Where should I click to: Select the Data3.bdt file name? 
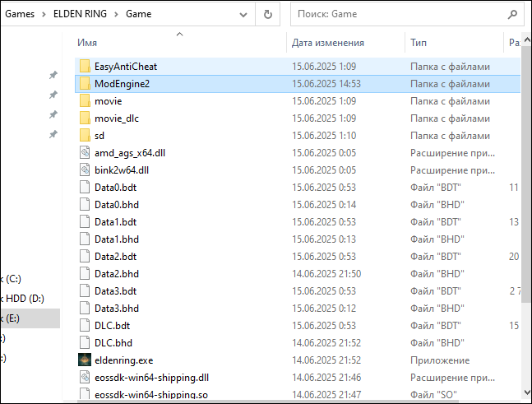115,291
